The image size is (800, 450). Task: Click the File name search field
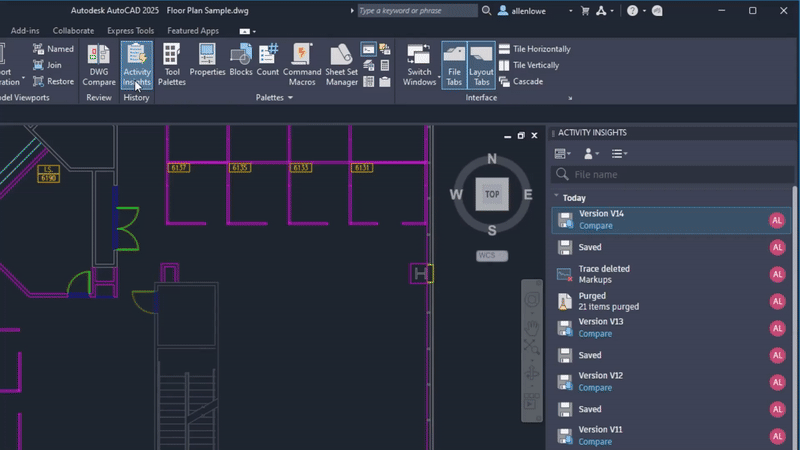[x=672, y=174]
